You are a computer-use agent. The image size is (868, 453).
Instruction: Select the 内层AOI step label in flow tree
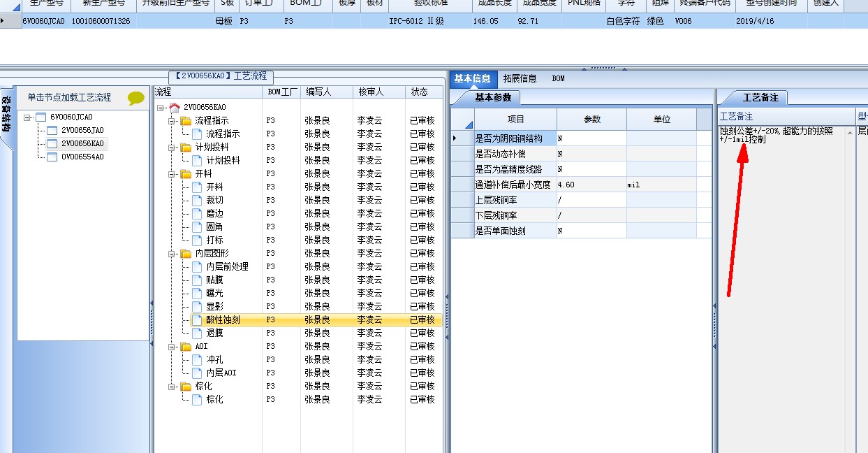[221, 373]
